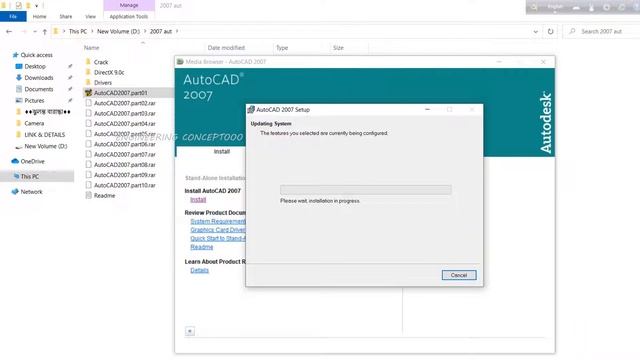Screen dimensions: 640x360
Task: Open Quick Access Toolbar customize dropdown
Action: tap(37, 5)
